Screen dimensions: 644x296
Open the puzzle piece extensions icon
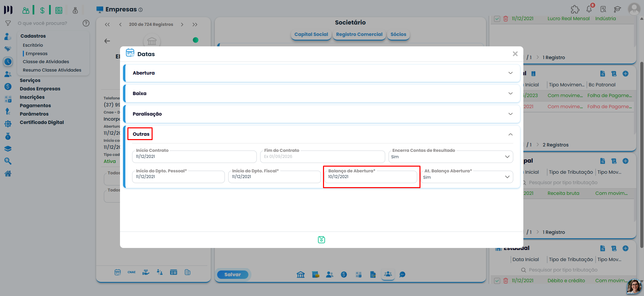click(575, 9)
